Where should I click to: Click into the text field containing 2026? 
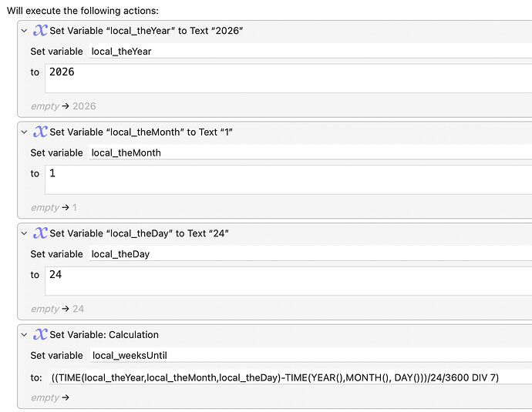click(x=285, y=78)
